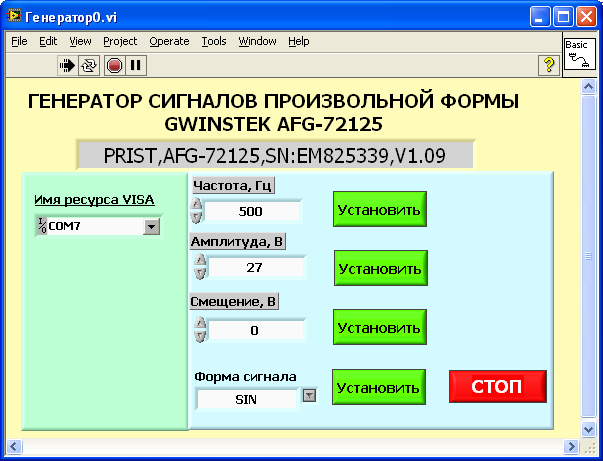Image resolution: width=603 pixels, height=461 pixels.
Task: Click the Run arrow toolbar icon
Action: click(67, 65)
